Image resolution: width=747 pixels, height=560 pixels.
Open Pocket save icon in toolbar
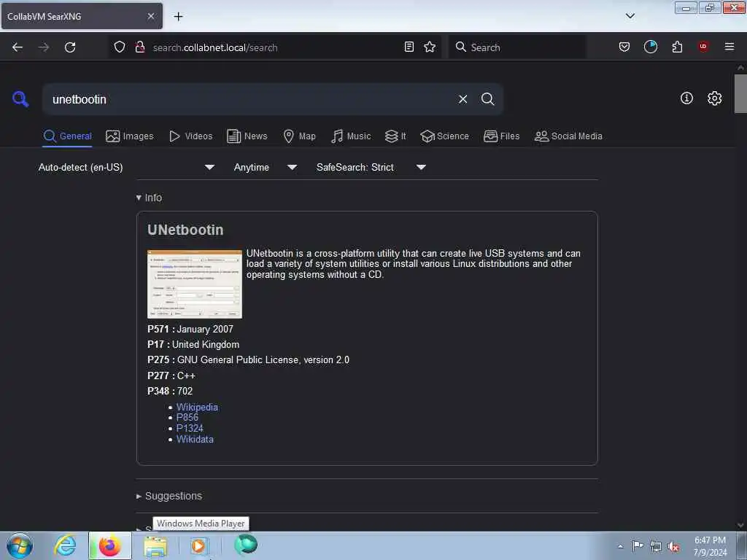point(624,47)
